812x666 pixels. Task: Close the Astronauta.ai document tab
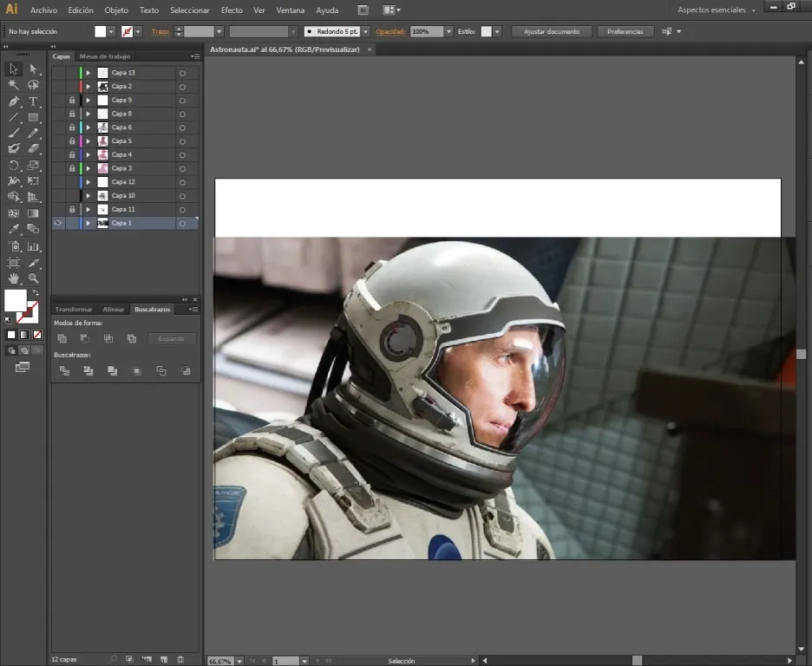pos(370,49)
